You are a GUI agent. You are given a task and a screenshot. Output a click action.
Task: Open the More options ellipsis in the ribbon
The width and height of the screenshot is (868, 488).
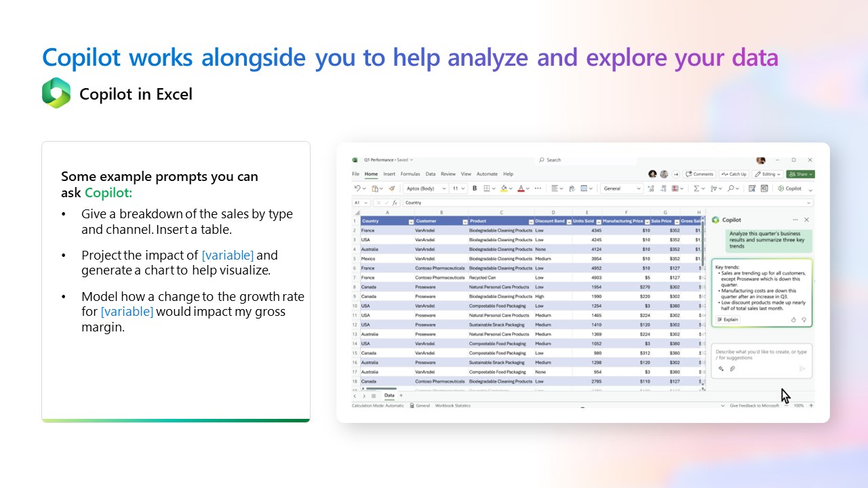click(x=538, y=188)
